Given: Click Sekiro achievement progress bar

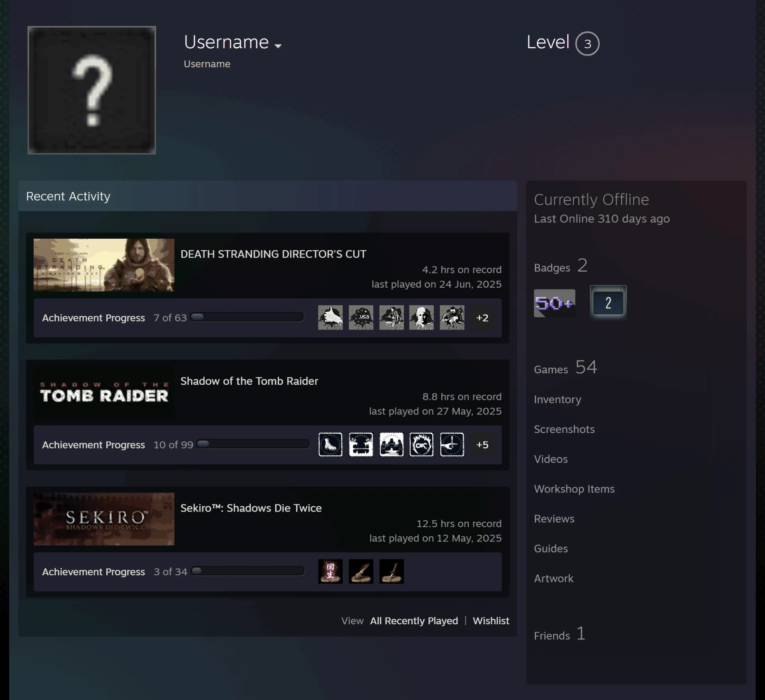Looking at the screenshot, I should pos(248,571).
